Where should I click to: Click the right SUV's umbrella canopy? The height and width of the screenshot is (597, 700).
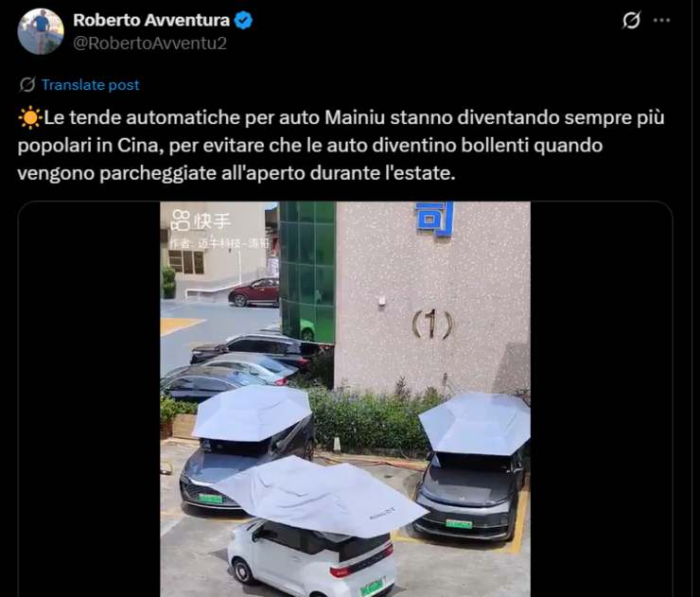point(475,422)
